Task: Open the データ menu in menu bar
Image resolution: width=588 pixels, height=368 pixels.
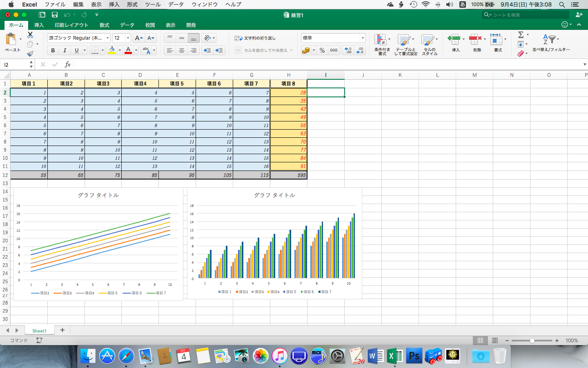Action: tap(176, 4)
